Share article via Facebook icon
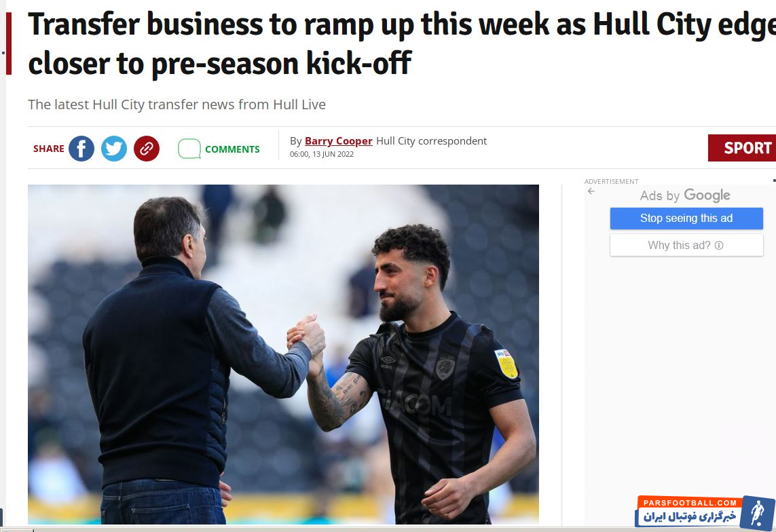The height and width of the screenshot is (532, 776). click(81, 149)
